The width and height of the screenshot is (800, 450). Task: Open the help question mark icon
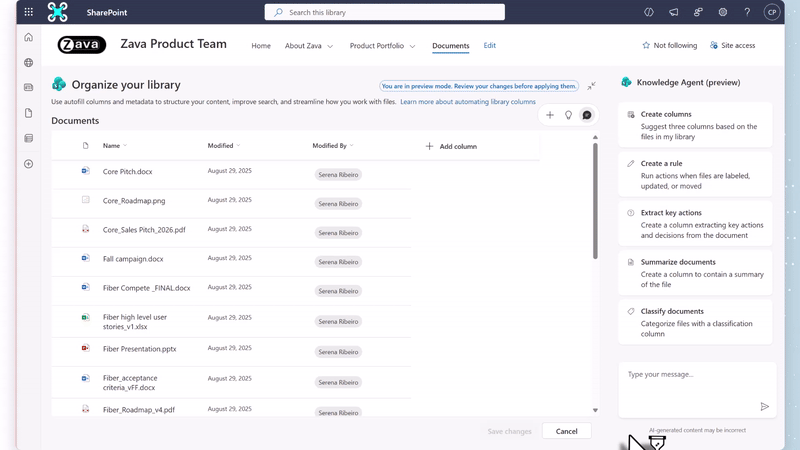(x=747, y=12)
